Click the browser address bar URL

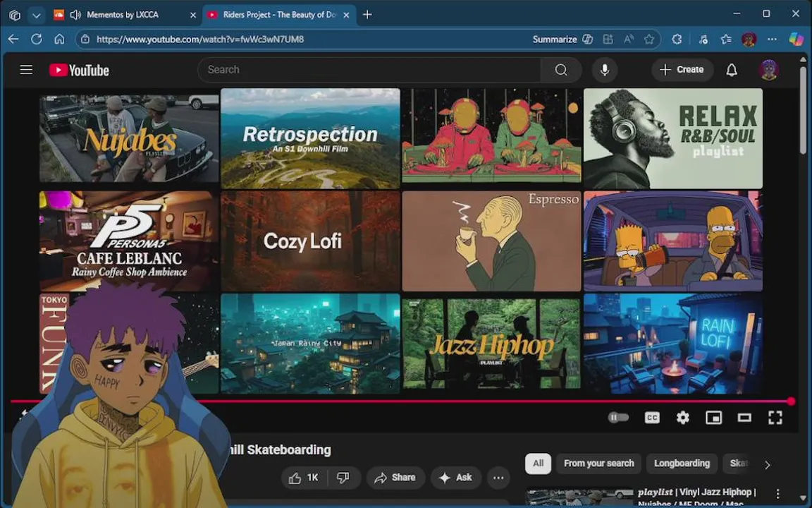coord(200,39)
